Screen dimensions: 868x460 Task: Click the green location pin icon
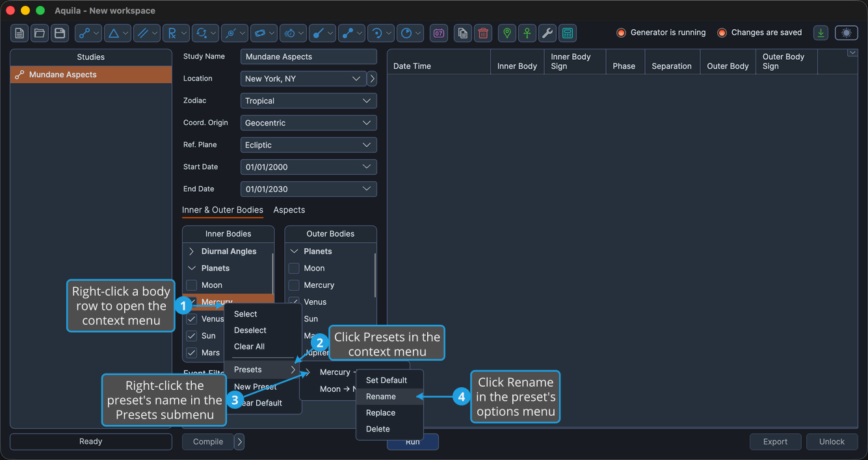click(x=507, y=33)
